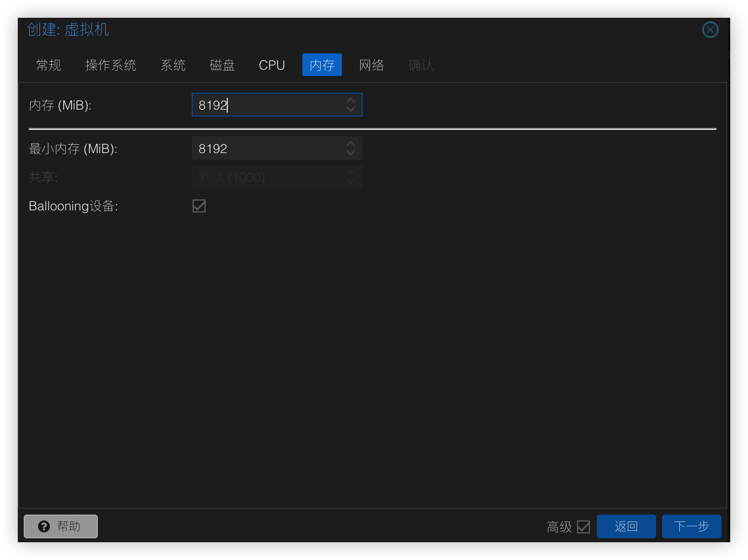Click the question mark icon on 帮助 button
The image size is (748, 560).
coord(45,526)
